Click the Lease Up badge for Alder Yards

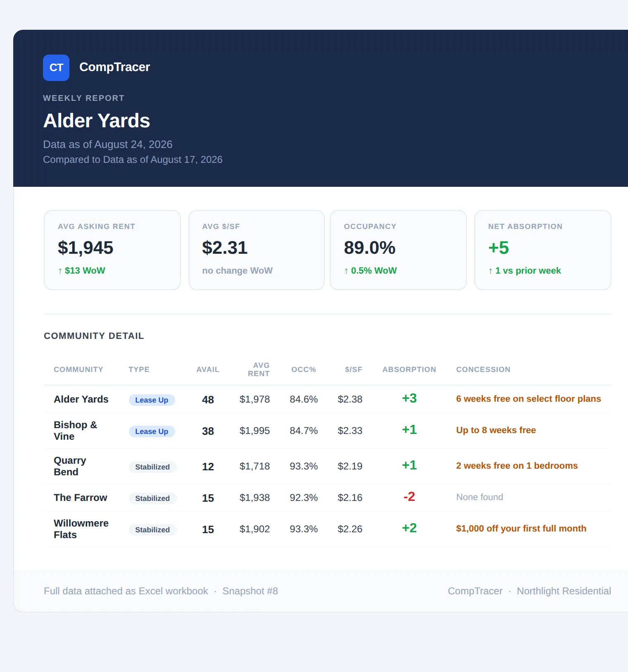pos(152,400)
